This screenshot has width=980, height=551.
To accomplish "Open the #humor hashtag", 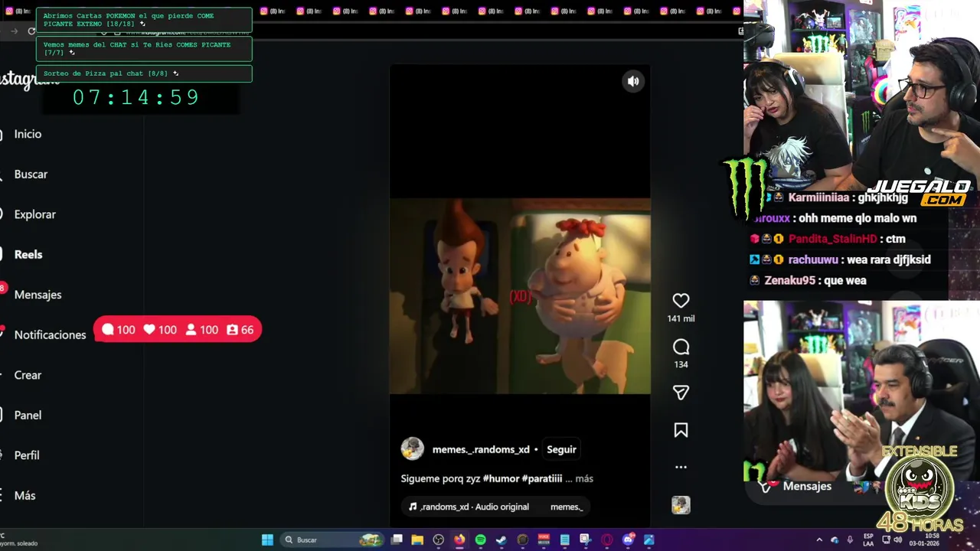I will point(501,478).
